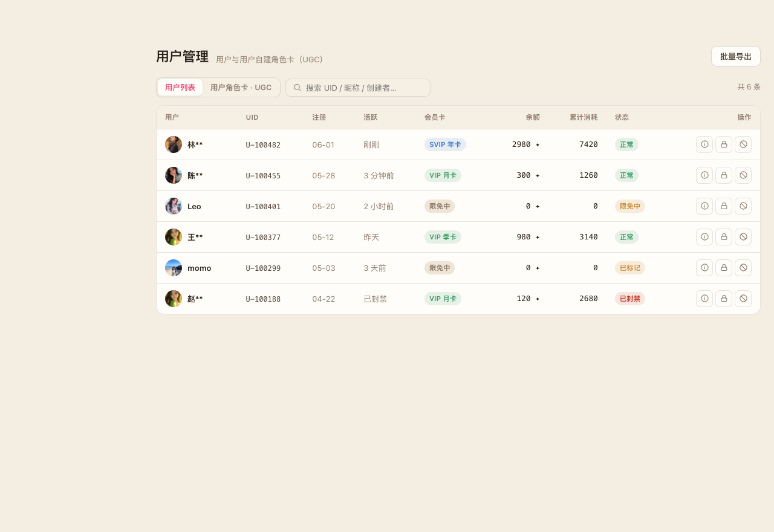Click activity text 2 小时前
774x532 pixels.
(379, 207)
